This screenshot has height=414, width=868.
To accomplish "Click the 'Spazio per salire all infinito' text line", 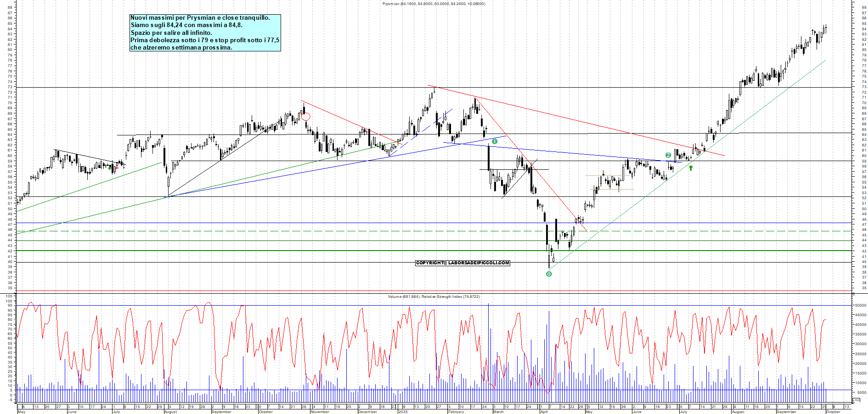I will 171,33.
